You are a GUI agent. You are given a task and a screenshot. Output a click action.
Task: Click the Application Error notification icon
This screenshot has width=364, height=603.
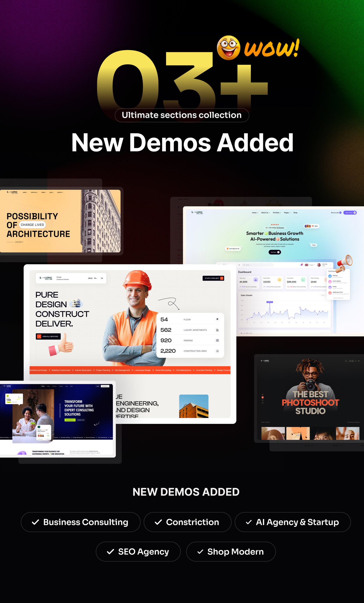330,293
